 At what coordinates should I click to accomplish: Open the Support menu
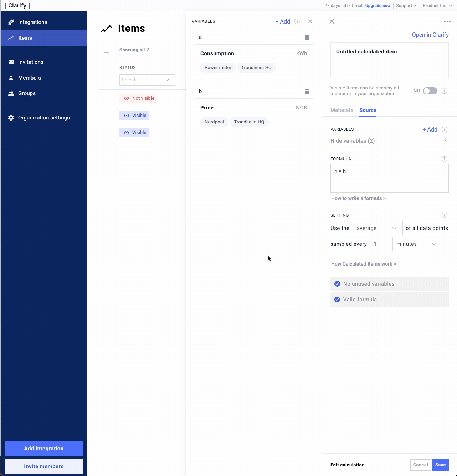406,6
